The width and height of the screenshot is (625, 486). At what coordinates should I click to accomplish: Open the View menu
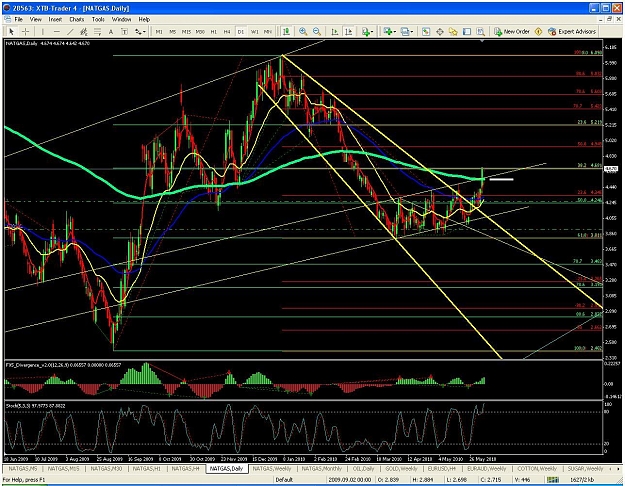[35, 19]
